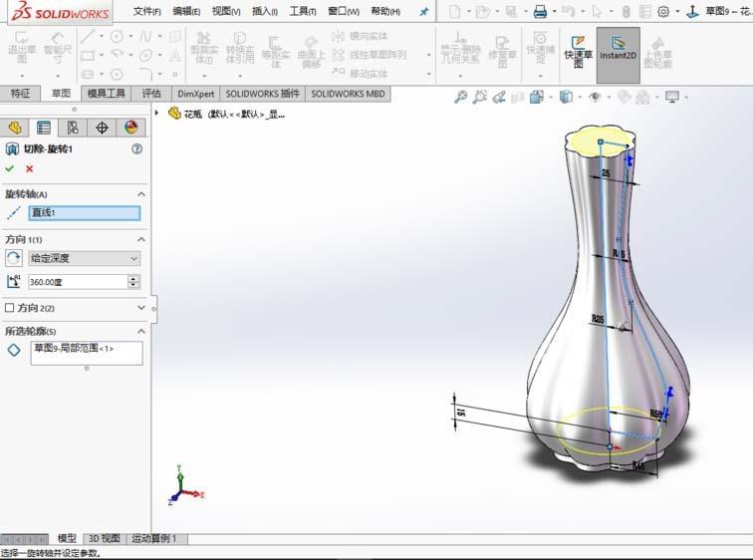This screenshot has height=560, width=753.
Task: Select the Polygon sketch tool icon
Action: click(x=117, y=75)
